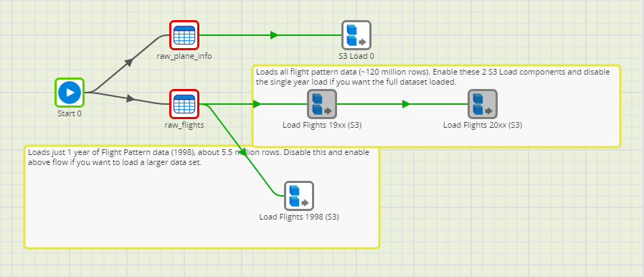Click the "raw_flights" label
Screen dimensions: 644x277
[x=184, y=125]
